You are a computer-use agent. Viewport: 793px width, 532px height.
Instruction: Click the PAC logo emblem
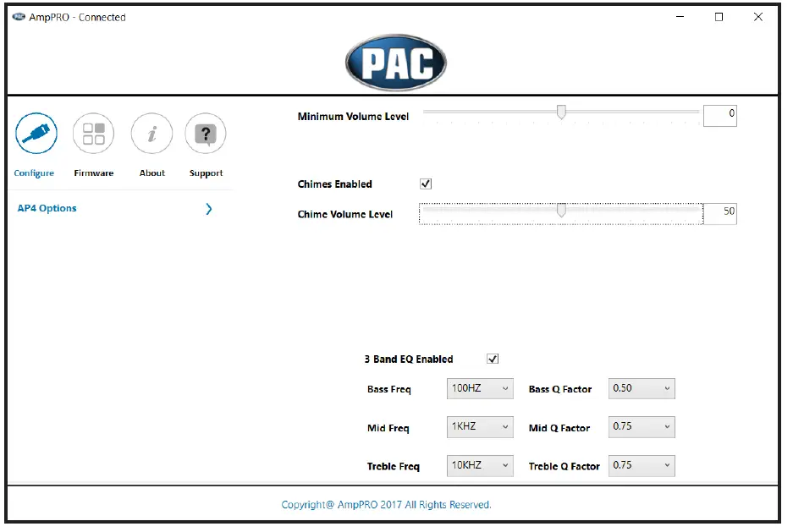(396, 58)
